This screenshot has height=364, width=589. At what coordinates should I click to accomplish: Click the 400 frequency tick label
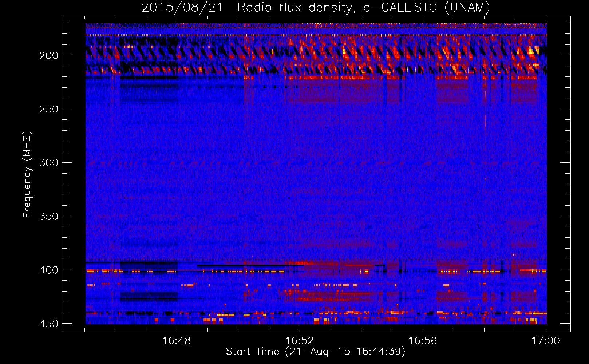(x=49, y=270)
